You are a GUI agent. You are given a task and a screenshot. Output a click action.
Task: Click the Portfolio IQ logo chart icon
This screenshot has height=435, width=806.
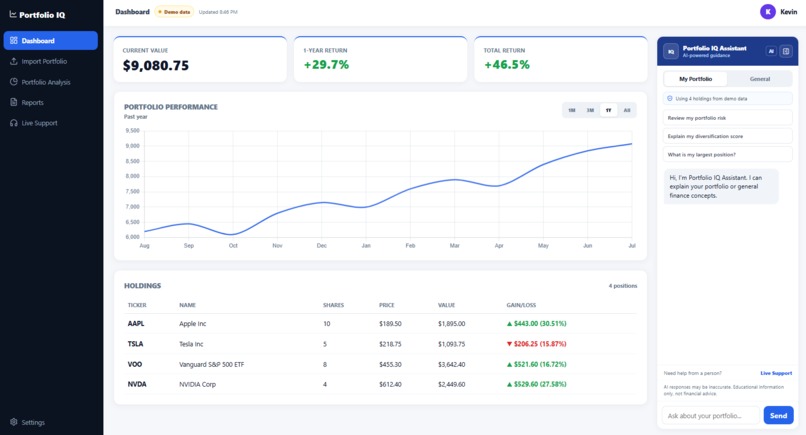click(x=13, y=14)
